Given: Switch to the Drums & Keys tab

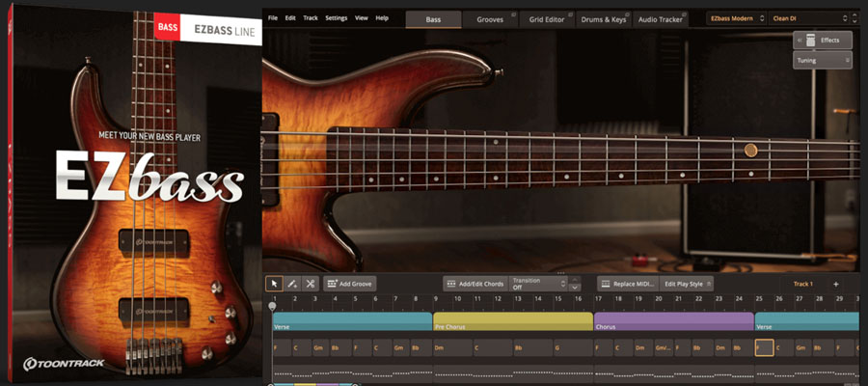Looking at the screenshot, I should [x=604, y=19].
